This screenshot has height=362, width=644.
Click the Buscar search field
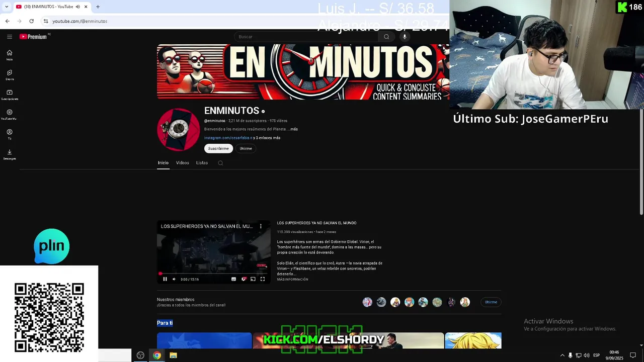pyautogui.click(x=306, y=37)
